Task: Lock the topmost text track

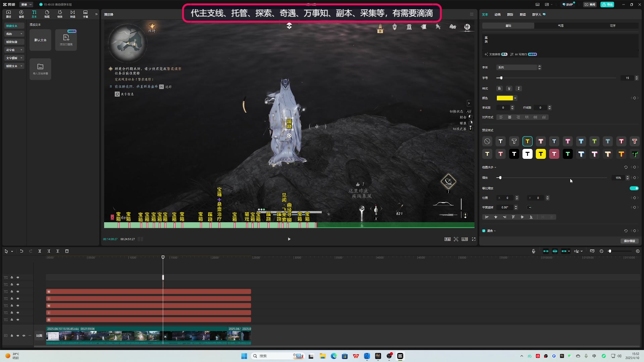Action: [x=12, y=278]
